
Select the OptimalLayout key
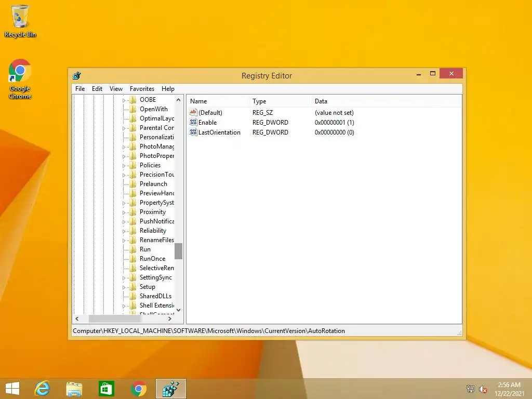coord(157,118)
